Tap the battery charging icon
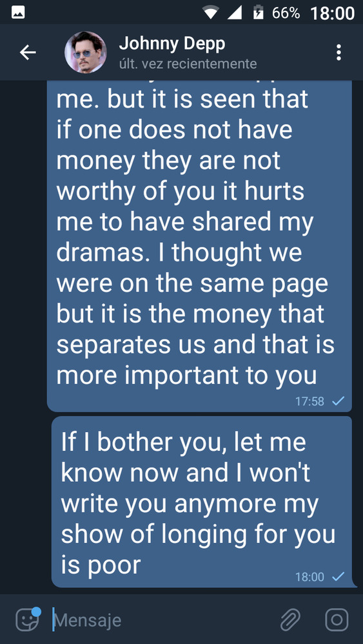This screenshot has width=363, height=644. tap(258, 13)
